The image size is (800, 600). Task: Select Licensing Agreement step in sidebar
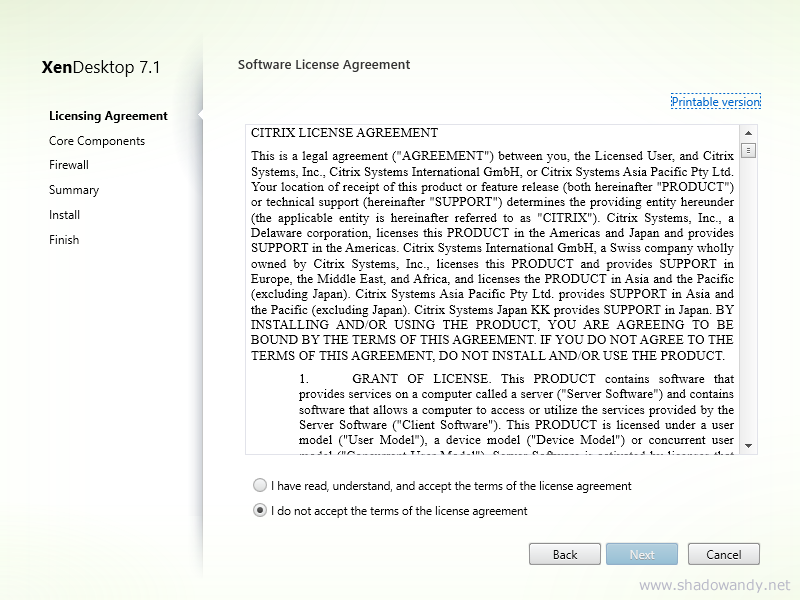108,116
